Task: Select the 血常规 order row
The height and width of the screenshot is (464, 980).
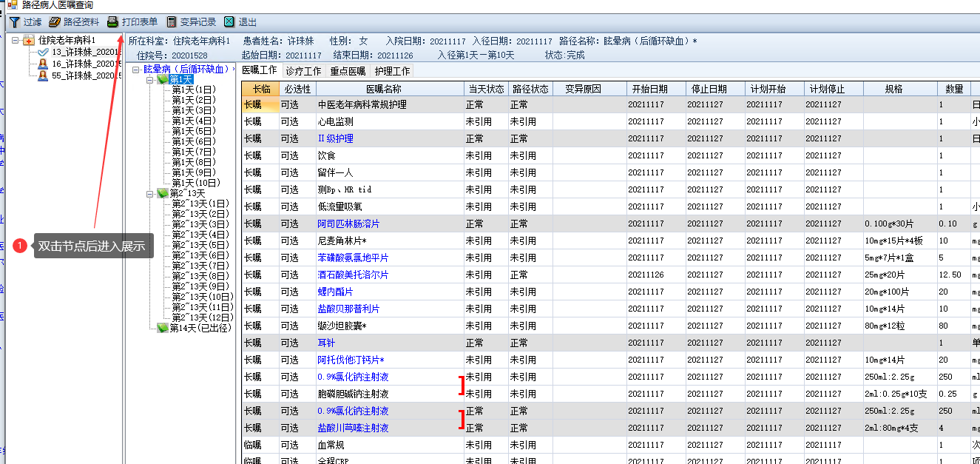Action: click(611, 445)
